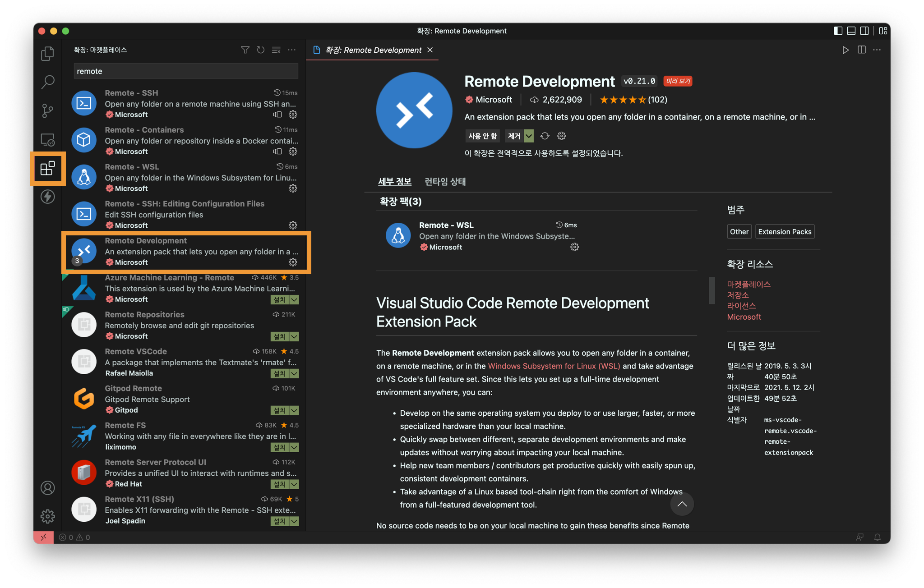Switch to the 런타임 상태 tab

click(x=445, y=182)
